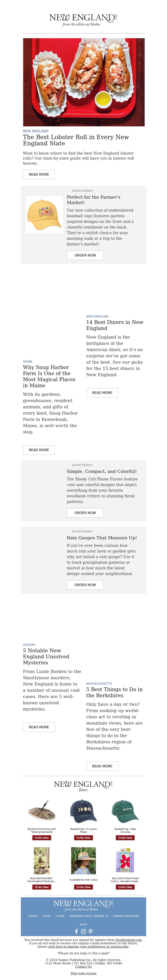Image resolution: width=167 pixels, height=980 pixels.
Task: Open the Facebook icon in the footer
Action: 76,931
